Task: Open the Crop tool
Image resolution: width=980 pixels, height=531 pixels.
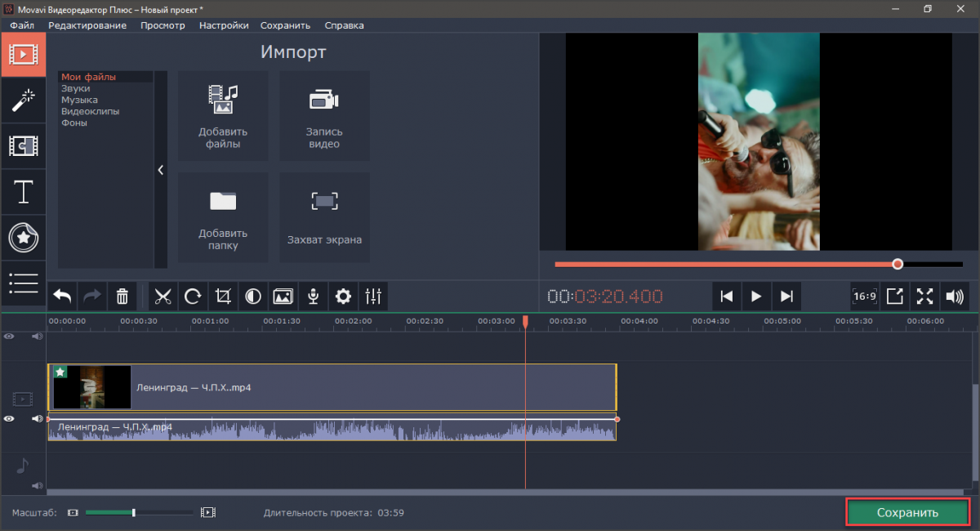Action: 223,296
